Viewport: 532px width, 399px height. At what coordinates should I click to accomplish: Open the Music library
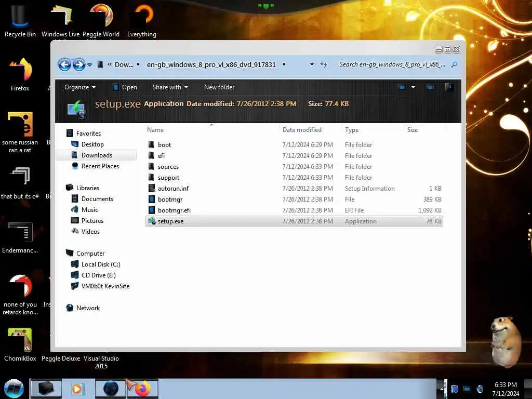tap(89, 210)
